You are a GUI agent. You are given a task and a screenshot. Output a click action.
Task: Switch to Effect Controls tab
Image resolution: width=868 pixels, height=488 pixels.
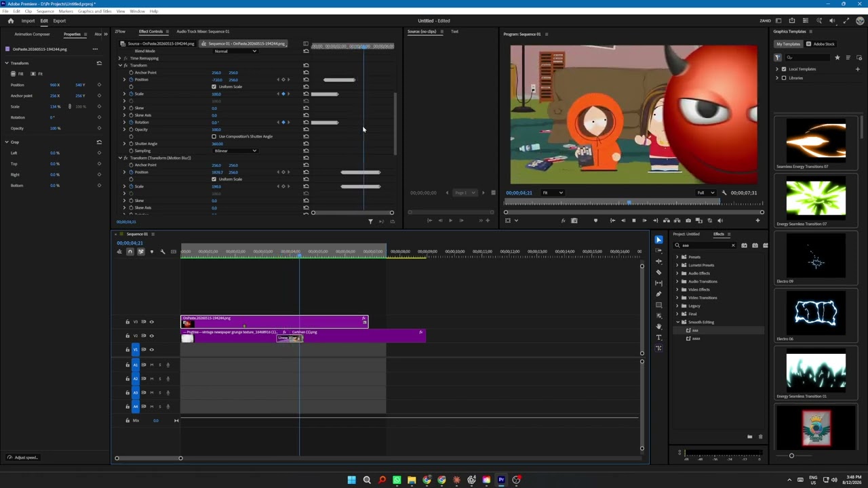(151, 31)
